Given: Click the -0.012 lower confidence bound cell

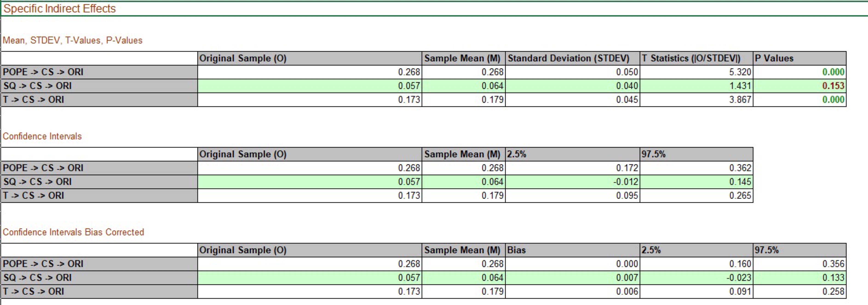Looking at the screenshot, I should (x=625, y=182).
